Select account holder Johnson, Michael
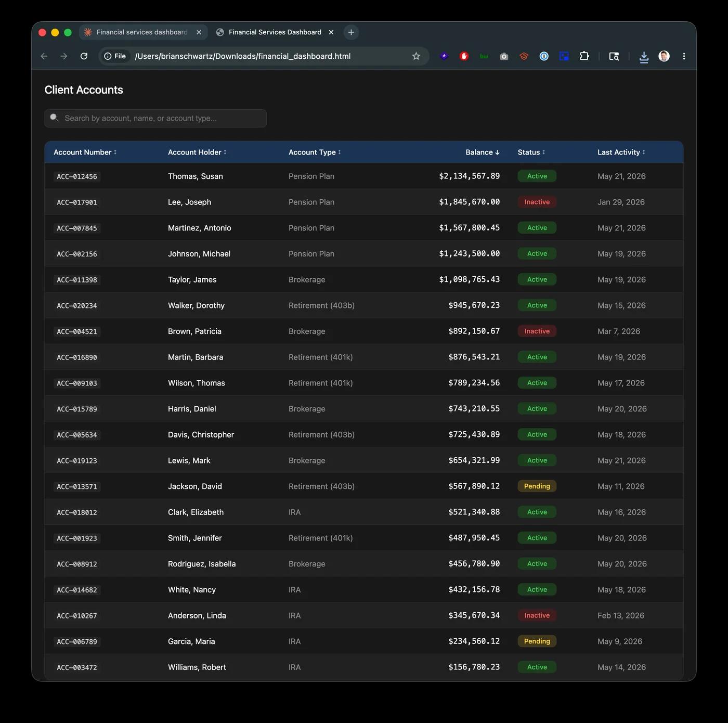The height and width of the screenshot is (723, 728). point(199,254)
